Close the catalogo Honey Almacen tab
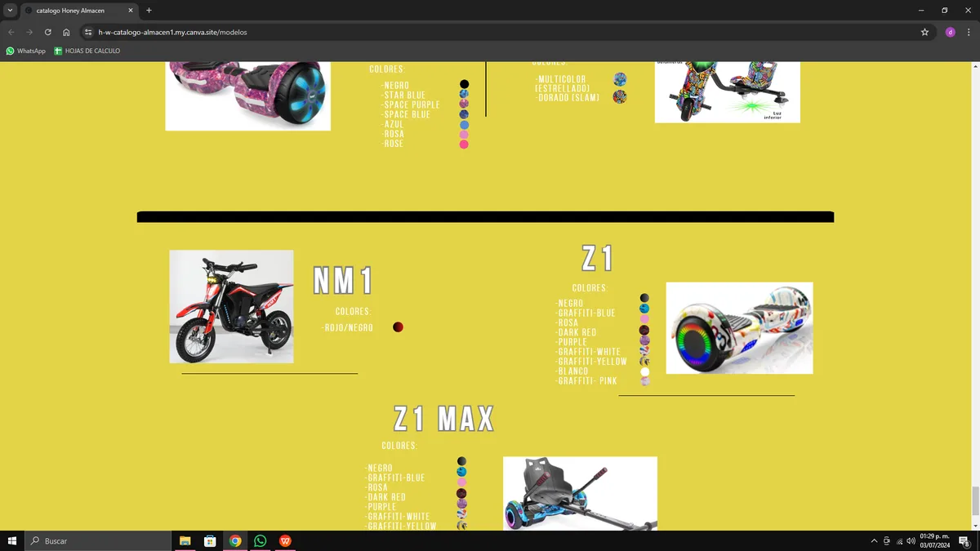Screen dimensions: 980x551 pos(131,11)
